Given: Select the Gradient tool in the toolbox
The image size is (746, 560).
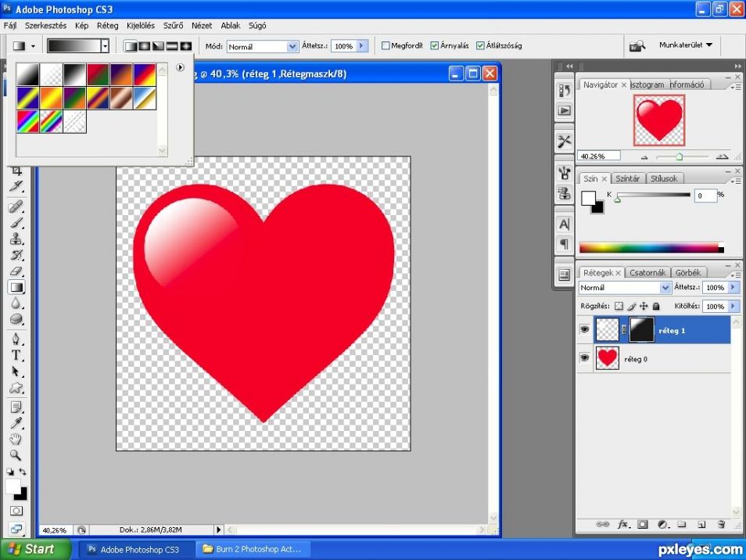Looking at the screenshot, I should (16, 287).
